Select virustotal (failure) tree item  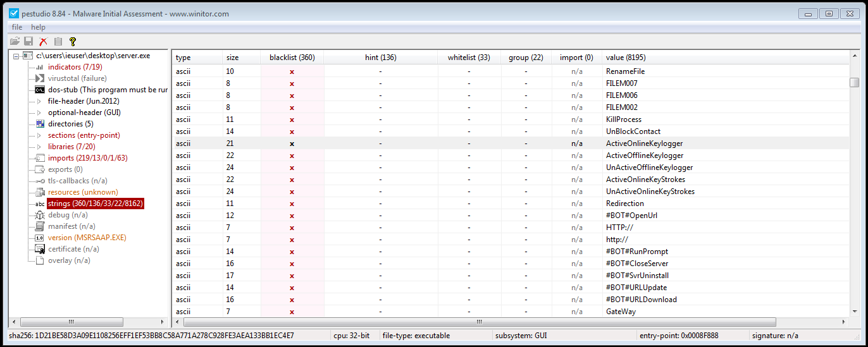pos(77,78)
